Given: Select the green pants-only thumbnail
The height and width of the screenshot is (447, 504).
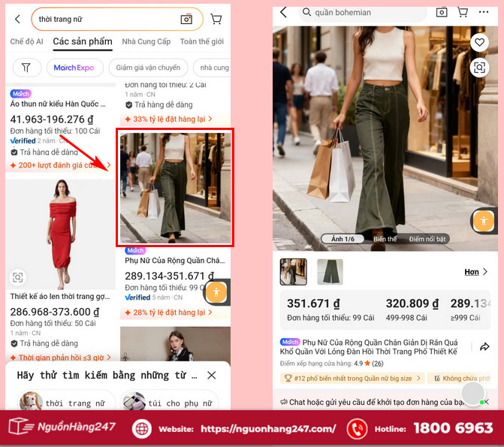Looking at the screenshot, I should [330, 272].
